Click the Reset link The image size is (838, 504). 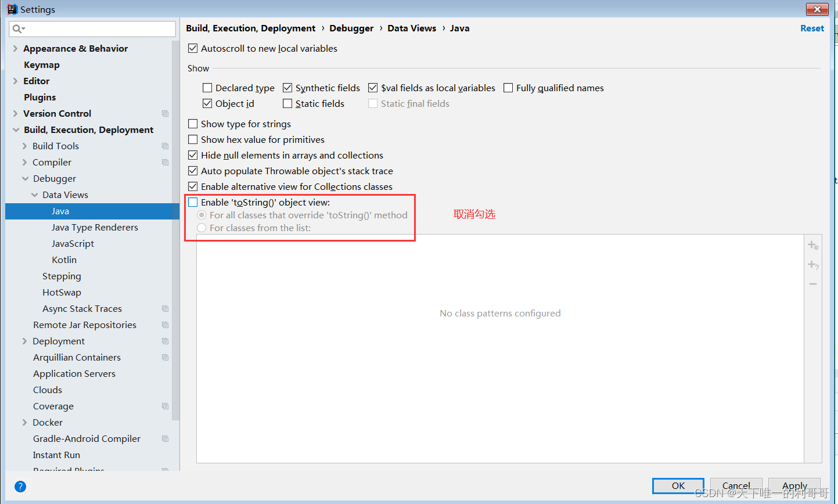(812, 28)
